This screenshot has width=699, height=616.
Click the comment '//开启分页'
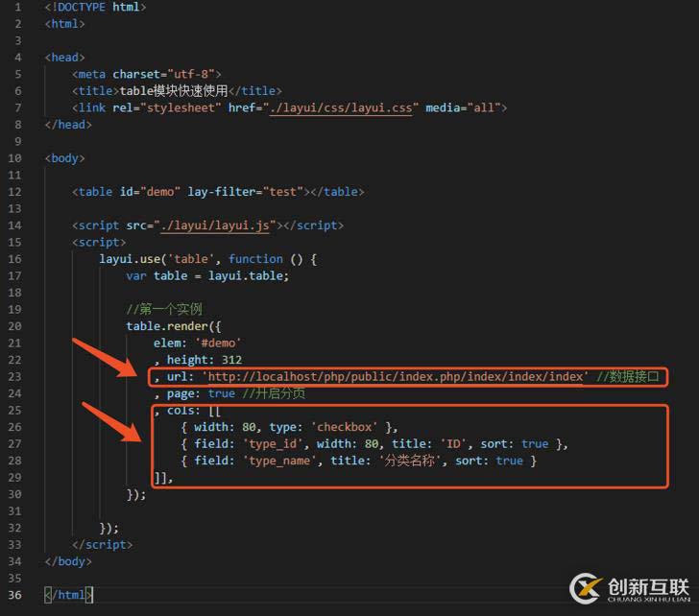click(x=274, y=393)
